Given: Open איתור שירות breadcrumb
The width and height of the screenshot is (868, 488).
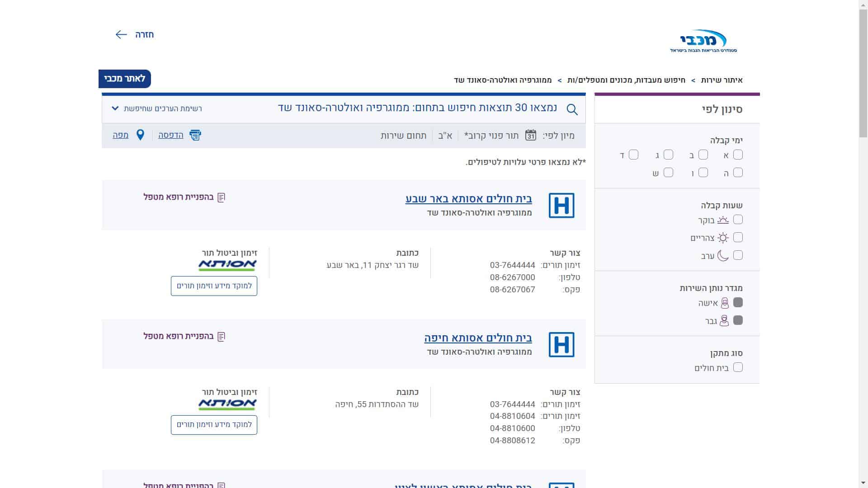Looking at the screenshot, I should pyautogui.click(x=722, y=80).
